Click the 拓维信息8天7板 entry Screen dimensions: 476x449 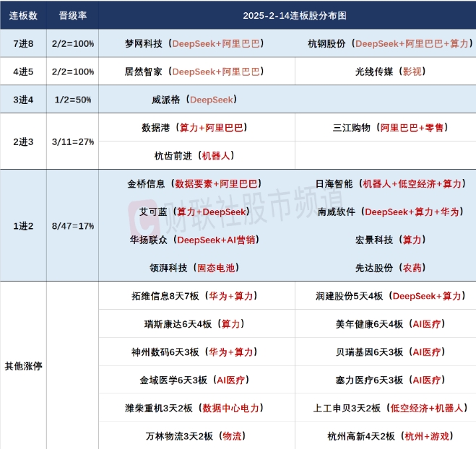[194, 296]
